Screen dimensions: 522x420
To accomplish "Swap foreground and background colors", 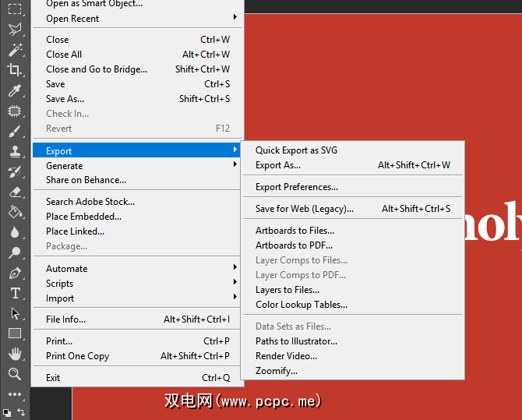I will [21, 412].
